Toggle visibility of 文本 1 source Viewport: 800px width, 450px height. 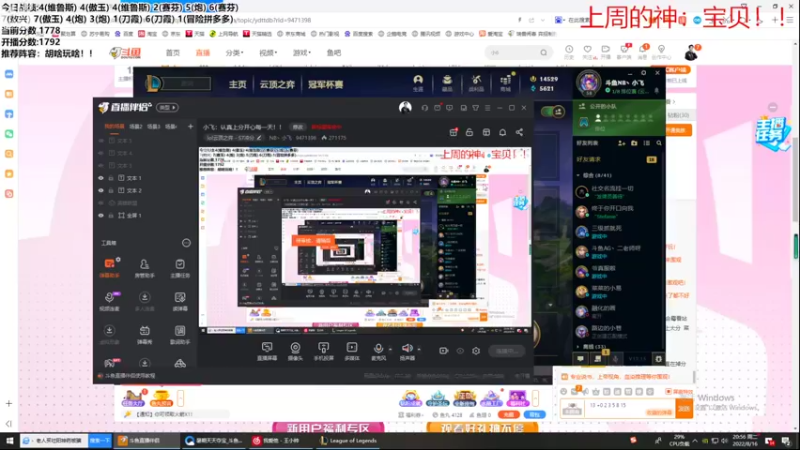(101, 178)
